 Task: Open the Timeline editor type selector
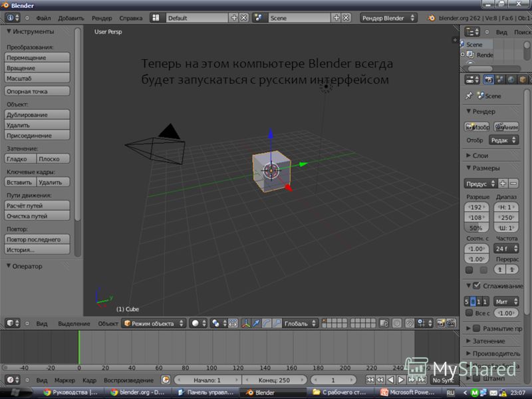(13, 380)
